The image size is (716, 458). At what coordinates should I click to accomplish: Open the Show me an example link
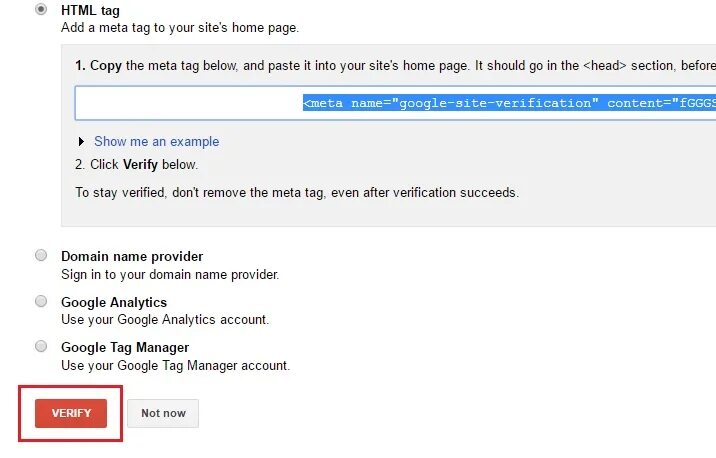point(156,142)
